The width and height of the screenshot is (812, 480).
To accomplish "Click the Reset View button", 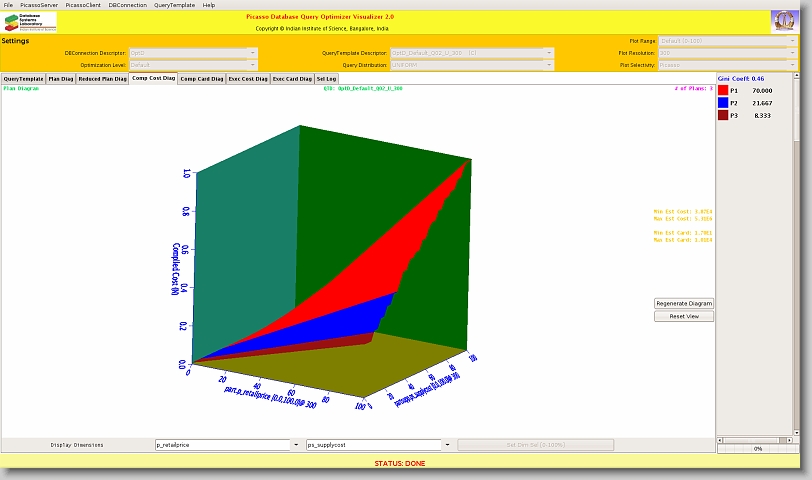I will [684, 316].
